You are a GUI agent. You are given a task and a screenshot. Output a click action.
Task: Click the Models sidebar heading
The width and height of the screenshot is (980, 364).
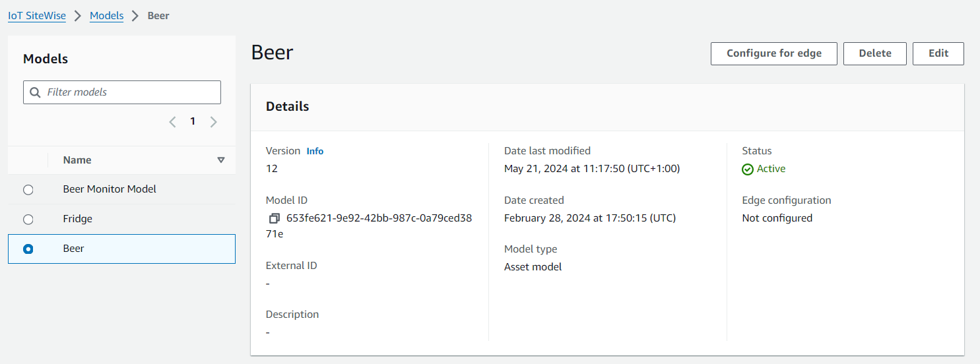(x=46, y=59)
